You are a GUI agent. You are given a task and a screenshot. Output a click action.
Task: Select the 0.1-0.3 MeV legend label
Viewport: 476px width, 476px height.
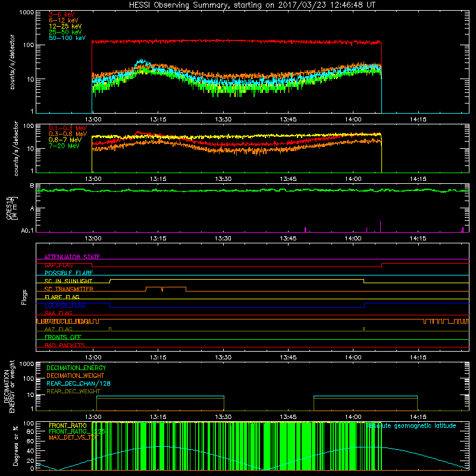tap(68, 128)
